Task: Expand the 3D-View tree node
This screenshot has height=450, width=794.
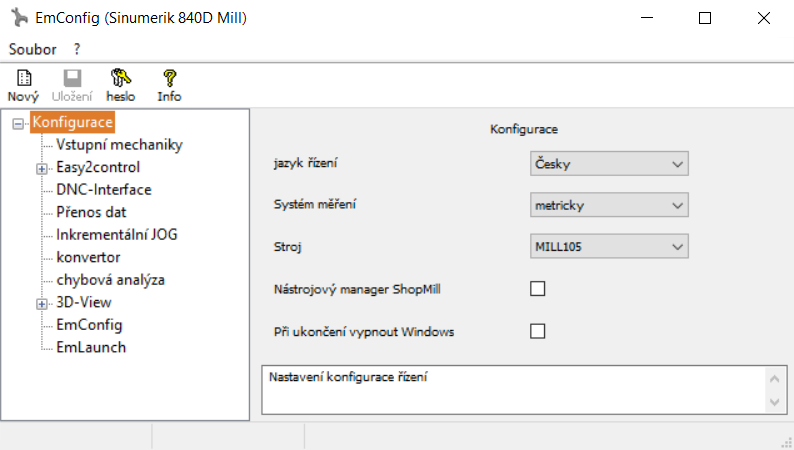Action: click(42, 304)
